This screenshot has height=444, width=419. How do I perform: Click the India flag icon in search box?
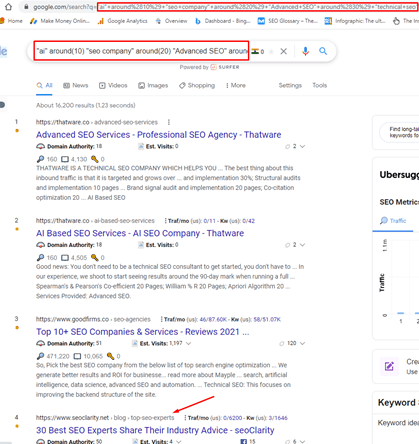click(255, 51)
